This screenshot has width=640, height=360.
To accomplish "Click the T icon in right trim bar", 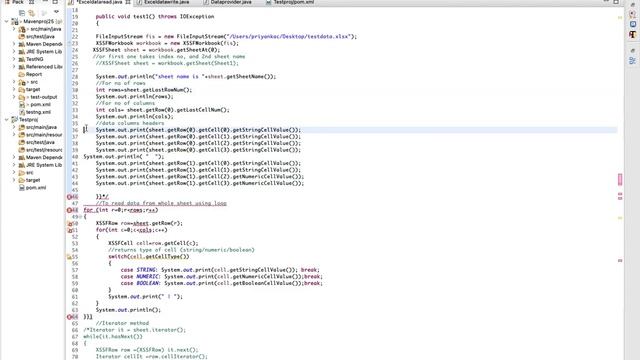I will coord(633,35).
